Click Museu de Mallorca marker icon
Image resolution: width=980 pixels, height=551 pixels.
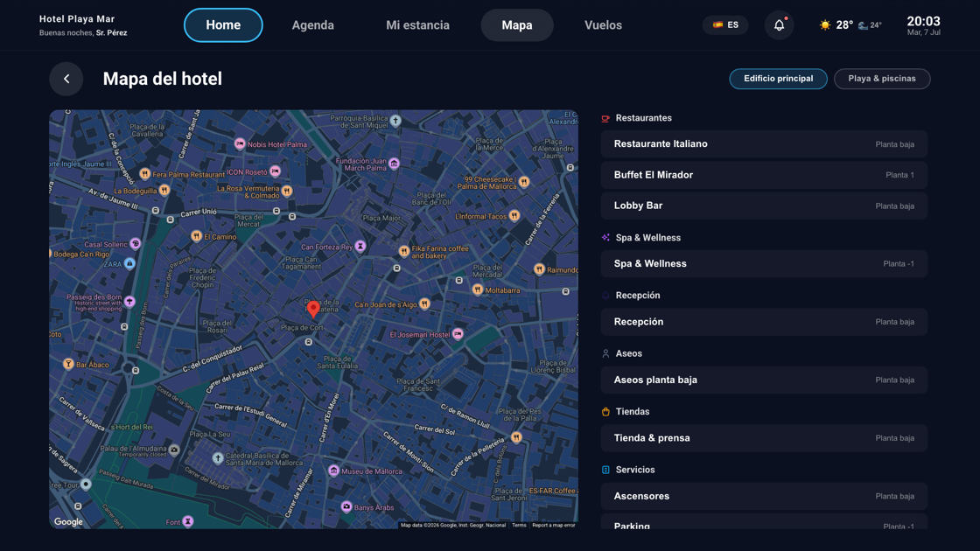(333, 471)
